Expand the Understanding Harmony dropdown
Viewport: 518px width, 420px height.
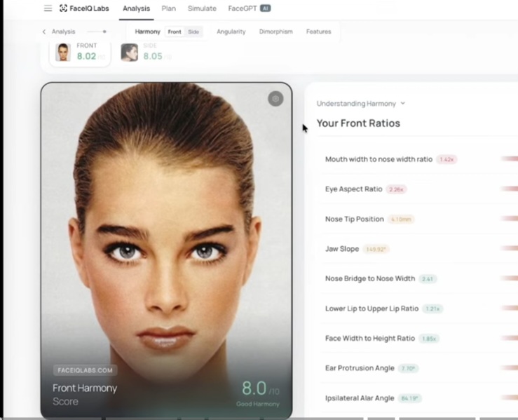(360, 103)
